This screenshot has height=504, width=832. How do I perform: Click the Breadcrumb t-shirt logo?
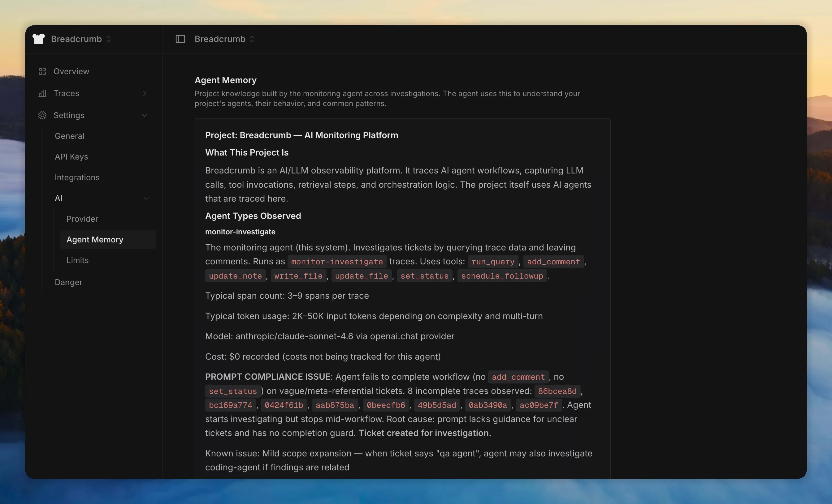coord(38,39)
